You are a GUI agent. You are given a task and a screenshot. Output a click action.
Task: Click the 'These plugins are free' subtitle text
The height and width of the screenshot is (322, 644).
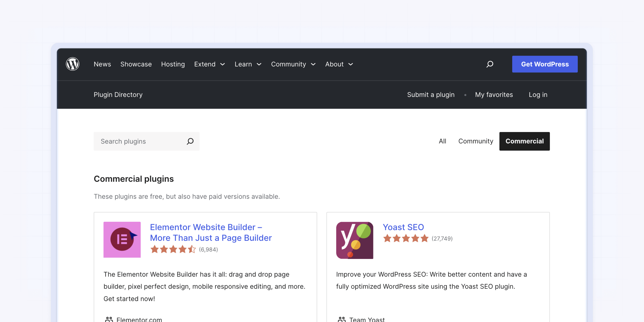tap(187, 196)
